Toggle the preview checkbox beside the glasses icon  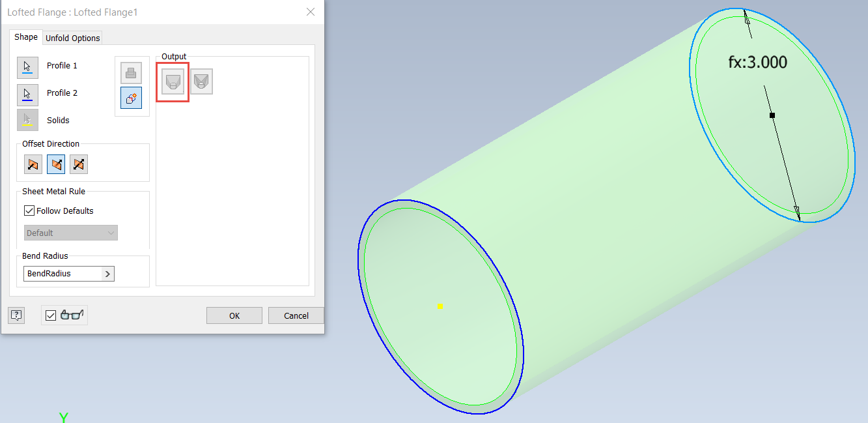(50, 315)
